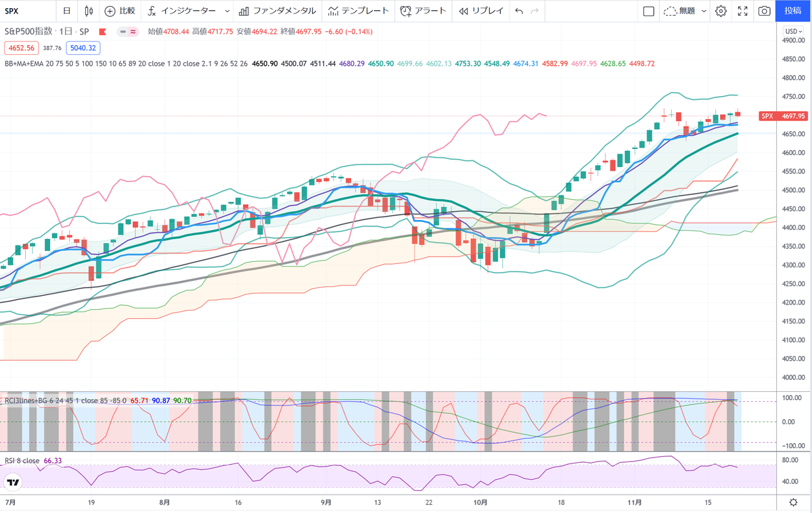The height and width of the screenshot is (513, 812).
Task: Open the インジケーター indicators menu
Action: (x=181, y=11)
